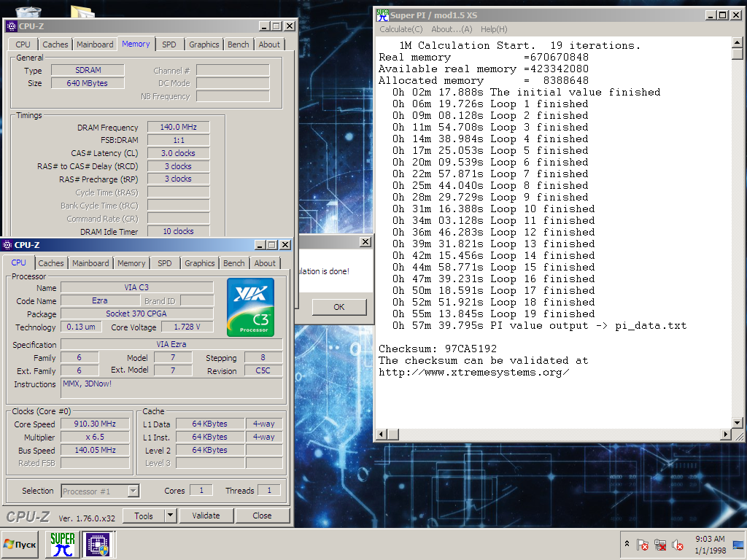Screen dimensions: 747x560
Task: Switch to About tab in front CPU-Z
Action: point(265,263)
